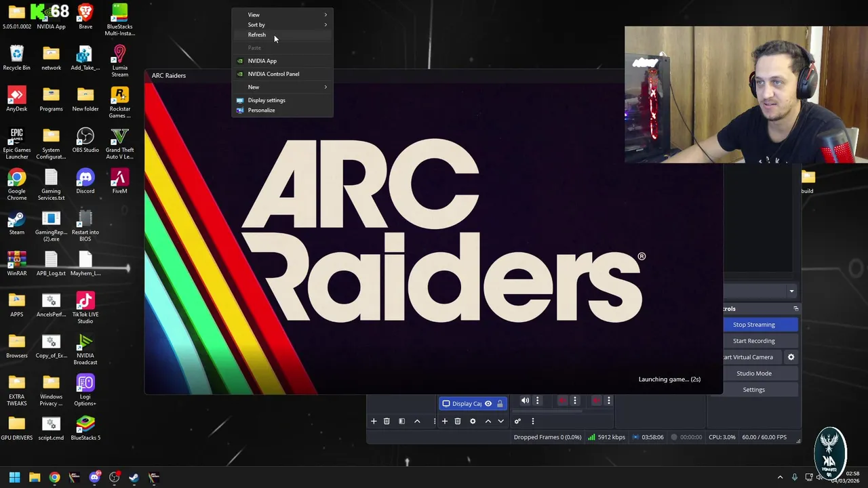Select the Epic Games Launcher icon
868x488 pixels.
[16, 144]
